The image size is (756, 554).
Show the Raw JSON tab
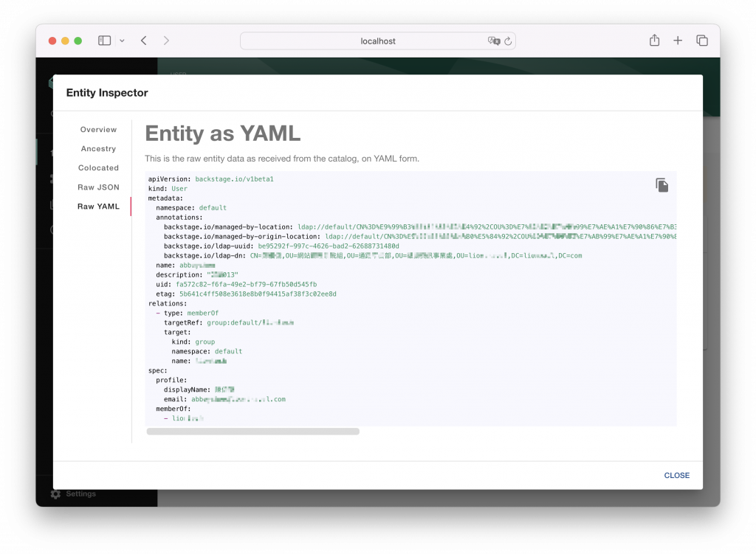98,187
